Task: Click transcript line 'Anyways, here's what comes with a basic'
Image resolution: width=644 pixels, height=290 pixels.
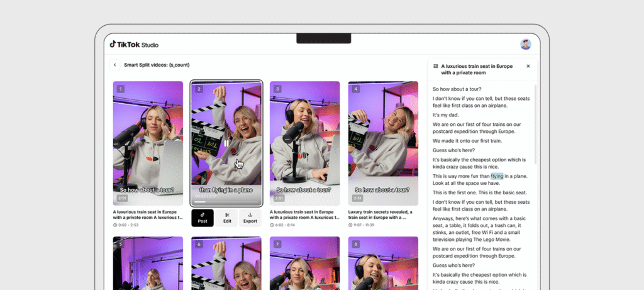Action: [479, 218]
